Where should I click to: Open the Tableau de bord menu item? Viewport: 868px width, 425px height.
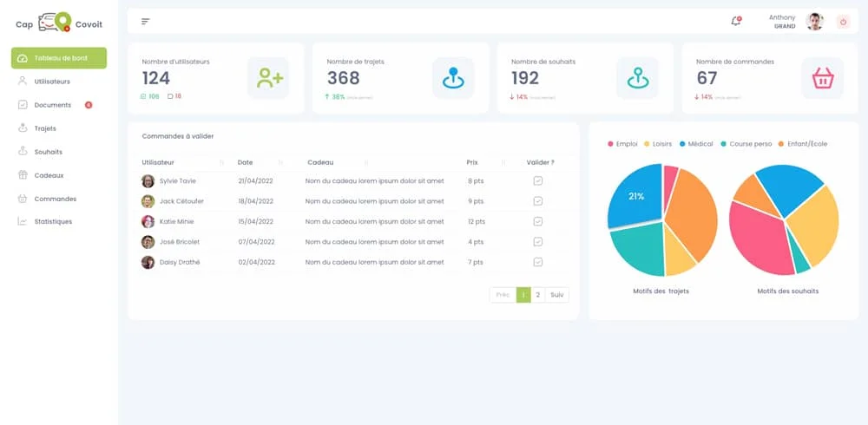point(59,58)
